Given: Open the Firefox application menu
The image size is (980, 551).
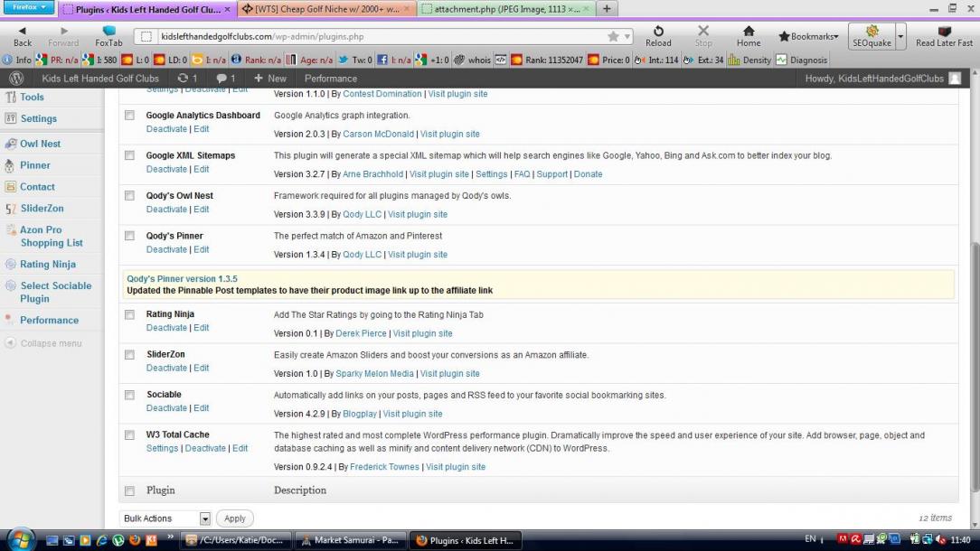Looking at the screenshot, I should [29, 7].
